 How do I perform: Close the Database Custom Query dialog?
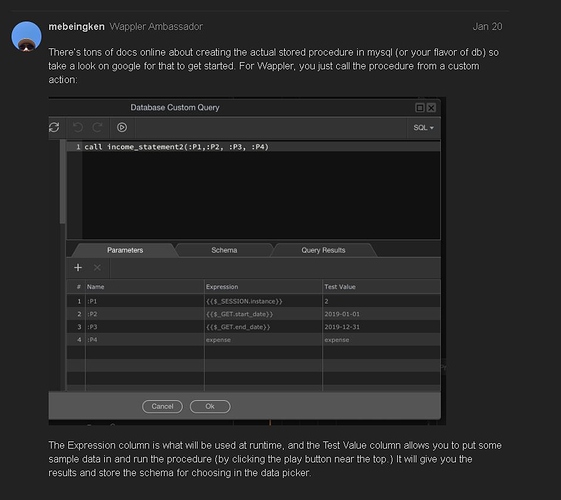tap(431, 108)
